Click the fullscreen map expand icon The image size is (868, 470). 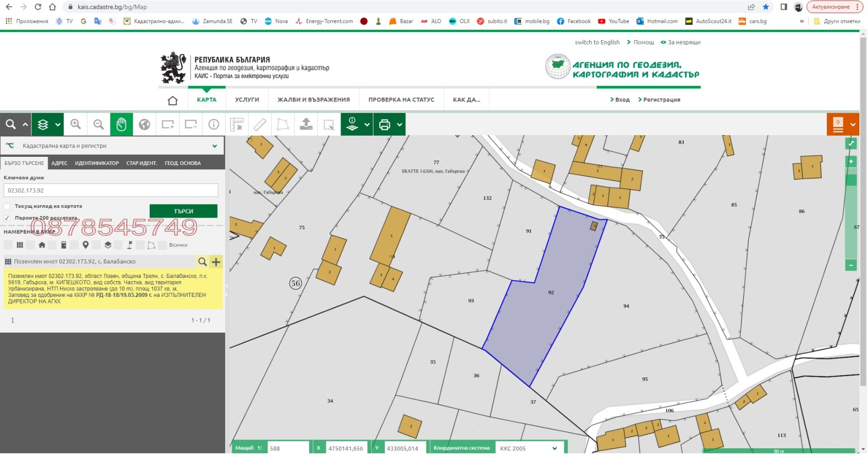(x=851, y=143)
